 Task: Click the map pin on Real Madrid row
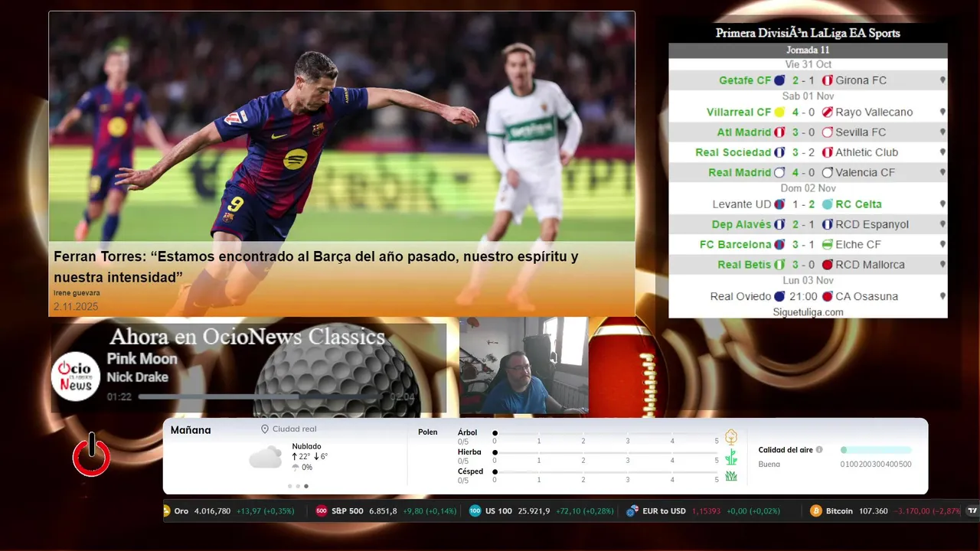coord(942,172)
